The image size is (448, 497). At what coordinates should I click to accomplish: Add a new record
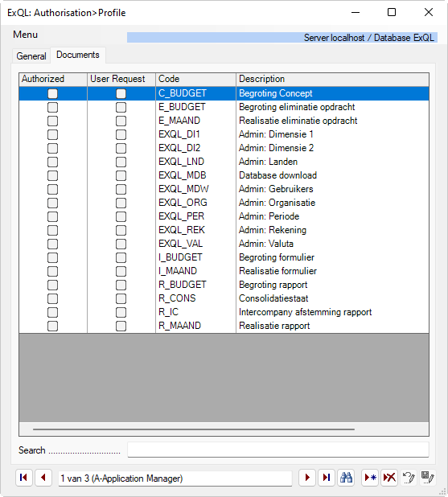(x=370, y=478)
